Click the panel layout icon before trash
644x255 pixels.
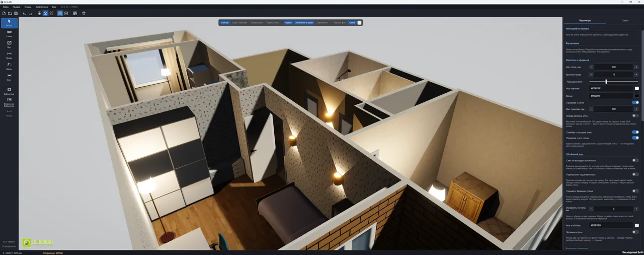75,13
